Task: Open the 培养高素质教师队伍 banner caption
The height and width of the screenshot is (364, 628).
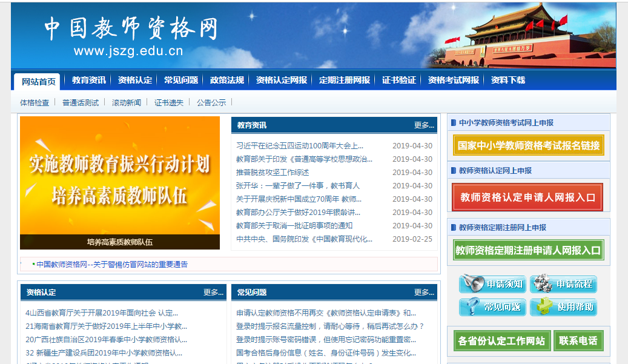Action: [120, 242]
